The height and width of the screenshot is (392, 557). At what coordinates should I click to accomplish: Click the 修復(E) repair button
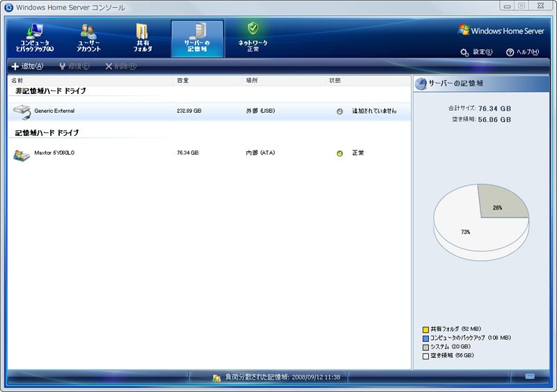pos(74,66)
